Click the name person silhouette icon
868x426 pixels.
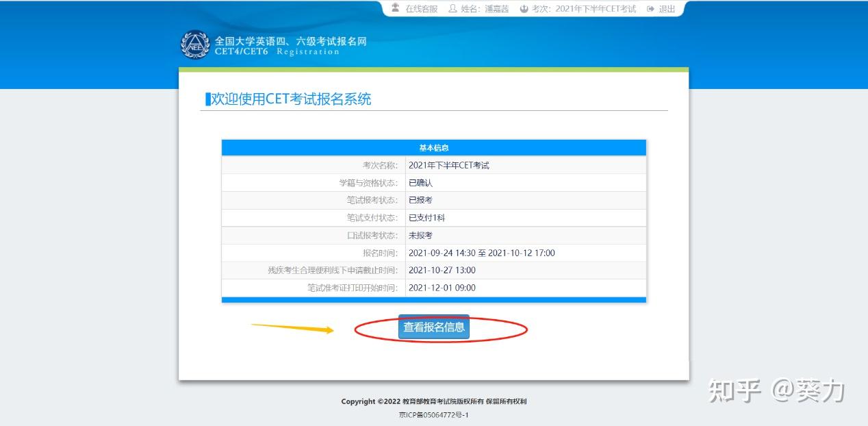pyautogui.click(x=452, y=9)
